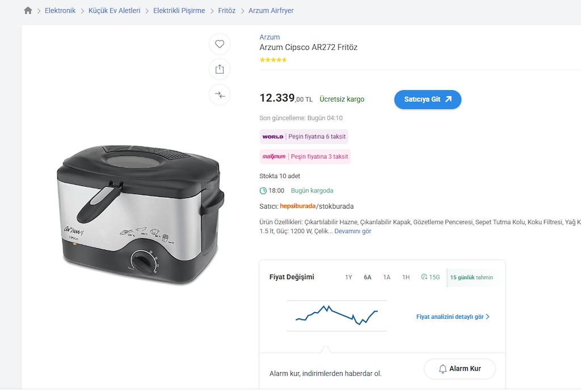Switch to 1A price range
This screenshot has width=581, height=392.
click(387, 277)
